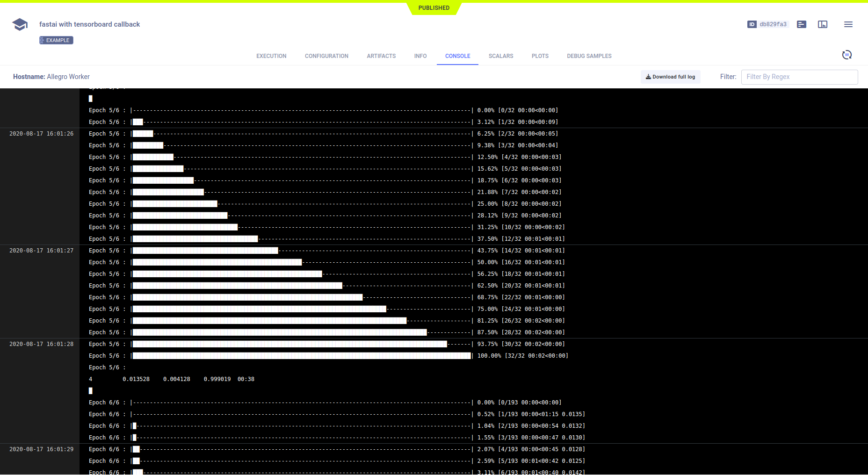Viewport: 868px width, 475px height.
Task: Click the EXAMPLE tag badge
Action: 56,40
